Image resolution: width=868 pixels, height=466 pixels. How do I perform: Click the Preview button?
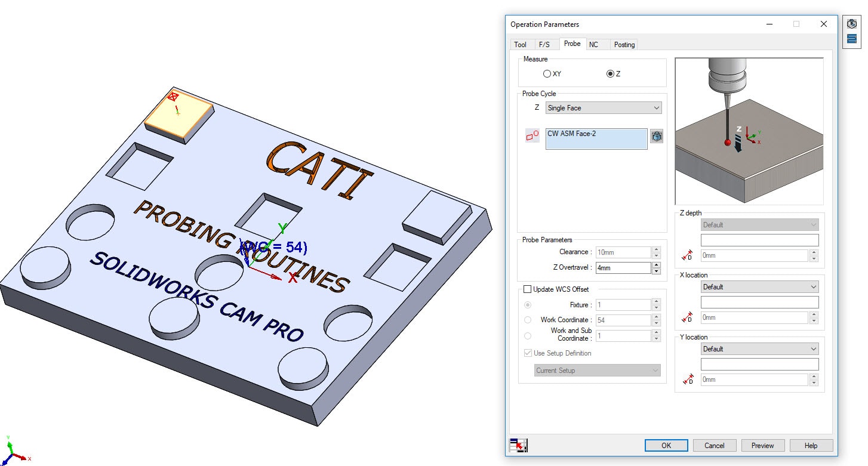click(x=763, y=446)
